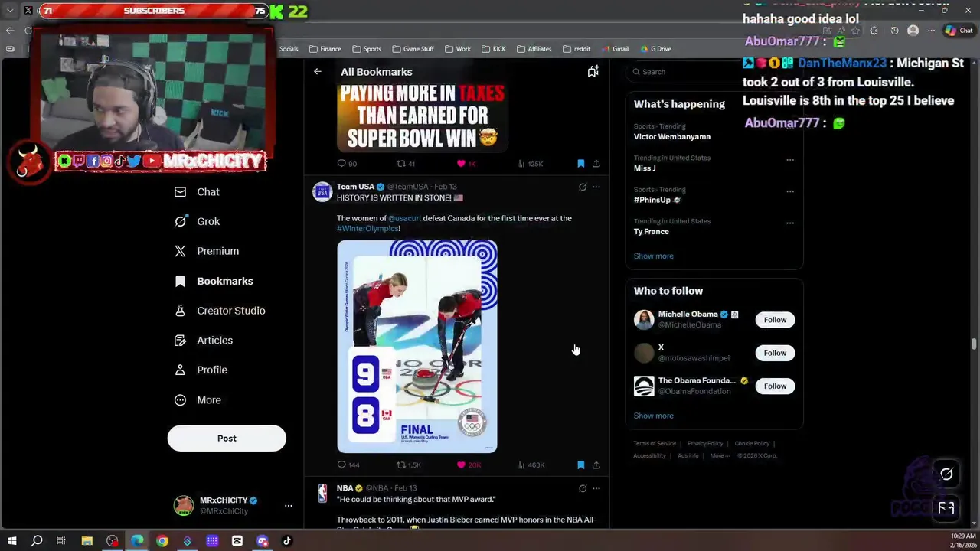Remove bookmark from Team USA curling post
Screen dimensions: 980x551
tap(580, 465)
